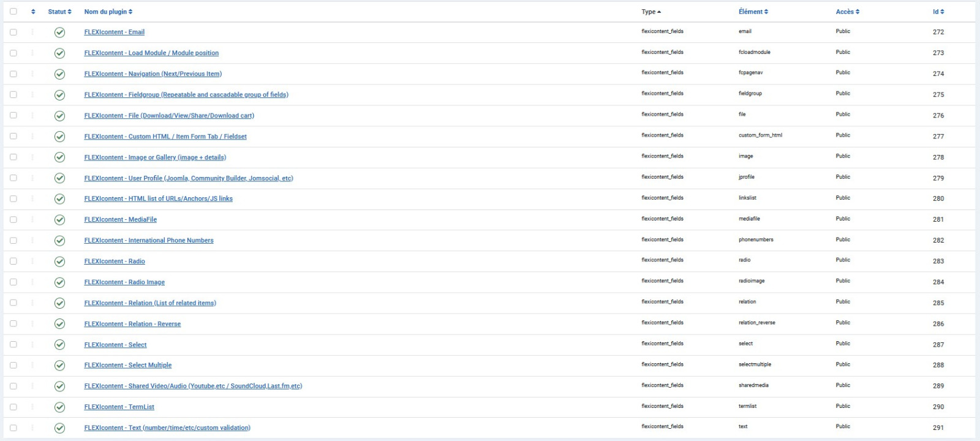The width and height of the screenshot is (980, 441).
Task: Toggle status icon for TermList plugin
Action: [x=59, y=407]
